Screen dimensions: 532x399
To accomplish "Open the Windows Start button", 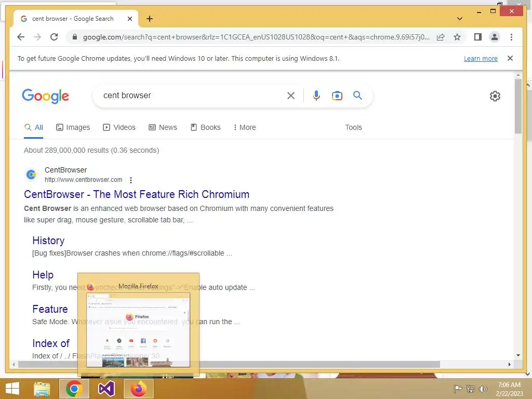I will coord(12,389).
